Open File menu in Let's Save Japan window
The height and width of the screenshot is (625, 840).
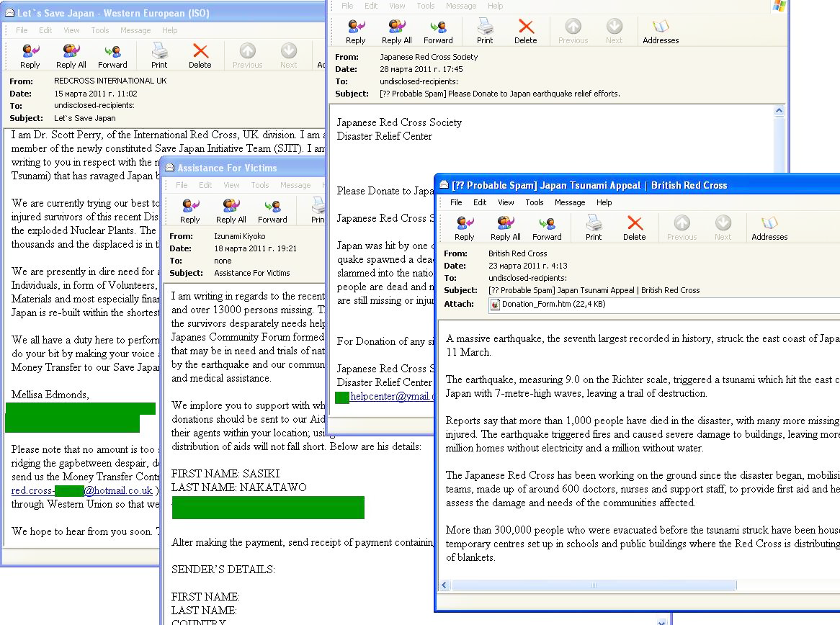[22, 30]
